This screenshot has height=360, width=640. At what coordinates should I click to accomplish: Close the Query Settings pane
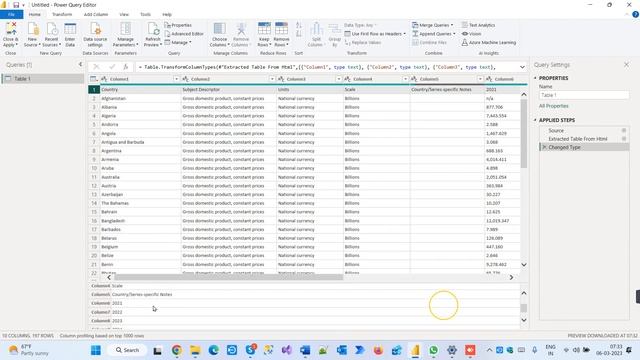coord(626,64)
